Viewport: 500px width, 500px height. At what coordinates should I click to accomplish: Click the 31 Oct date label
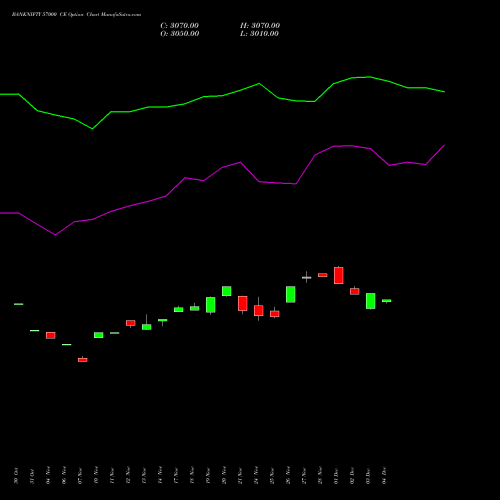point(32,476)
